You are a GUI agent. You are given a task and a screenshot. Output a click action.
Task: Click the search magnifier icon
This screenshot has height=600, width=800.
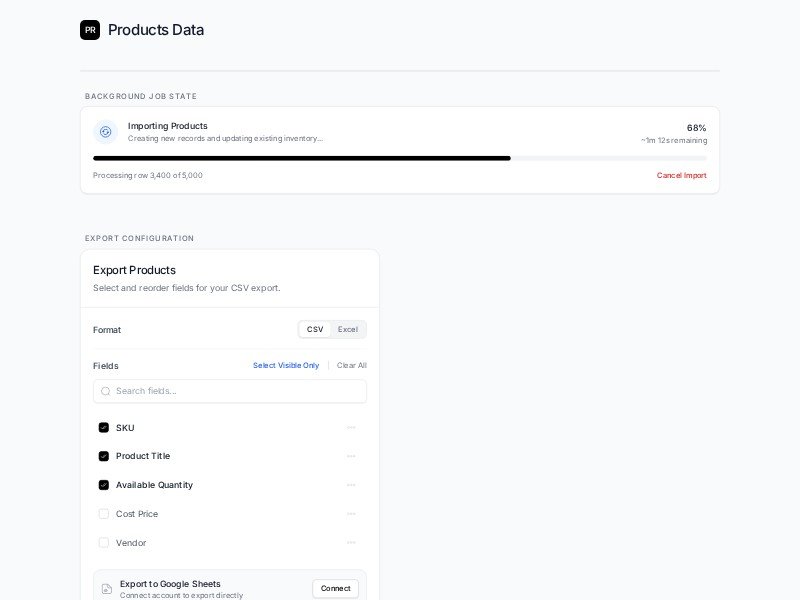click(x=106, y=391)
